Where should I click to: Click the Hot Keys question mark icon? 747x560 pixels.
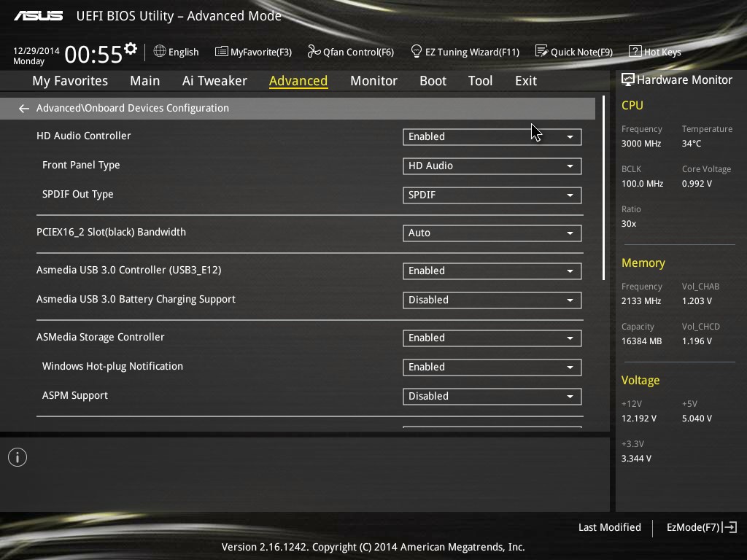[x=635, y=52]
